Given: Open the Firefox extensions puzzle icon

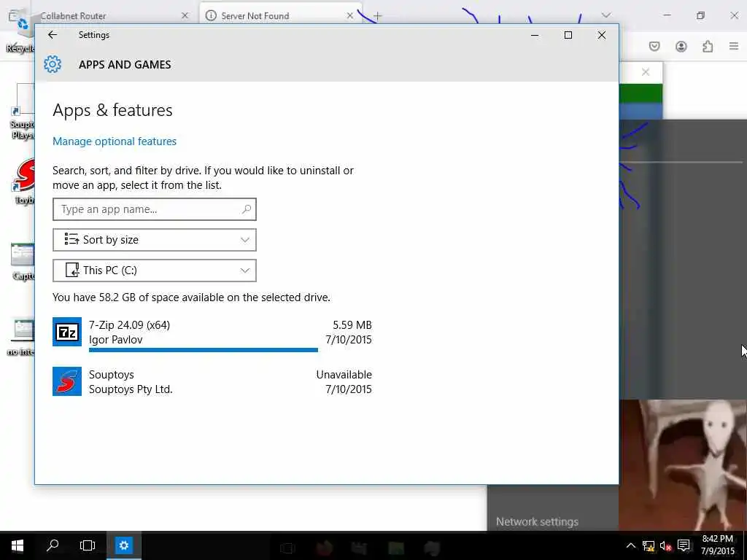Looking at the screenshot, I should 708,46.
